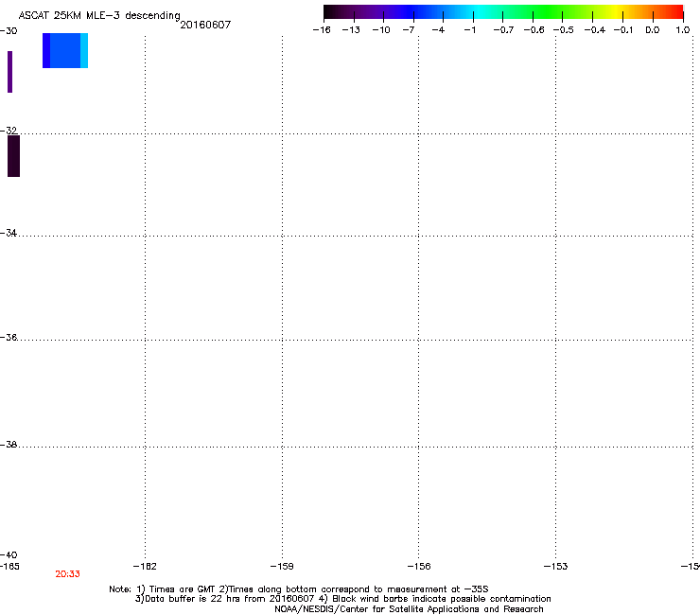Screen dimensions: 700x615
Task: Click the -0.5 colorbar tick label
Action: coord(564,30)
